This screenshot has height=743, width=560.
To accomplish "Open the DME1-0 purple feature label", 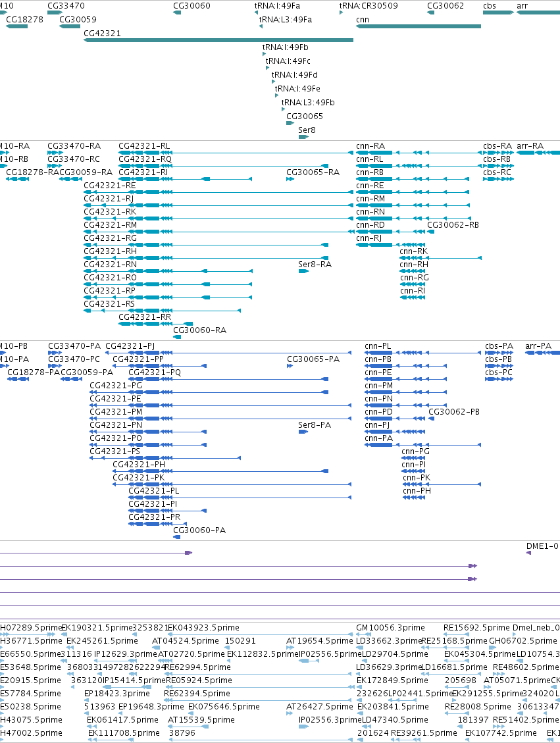I will [x=542, y=546].
